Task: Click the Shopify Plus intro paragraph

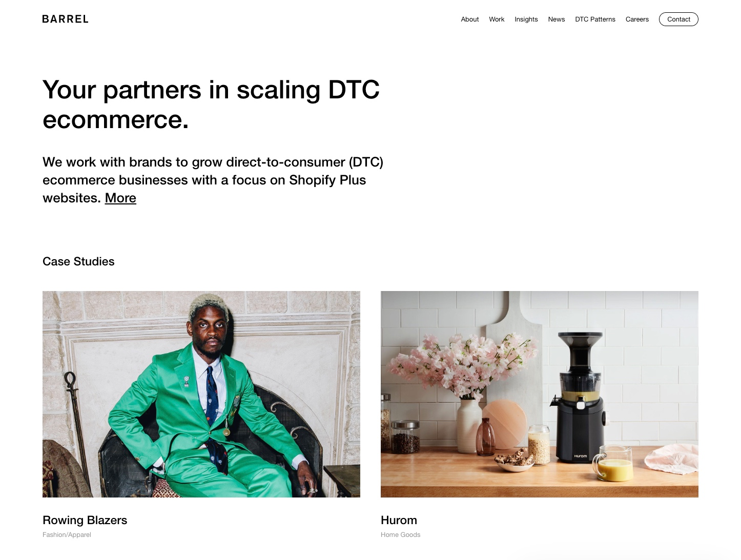Action: (x=213, y=180)
